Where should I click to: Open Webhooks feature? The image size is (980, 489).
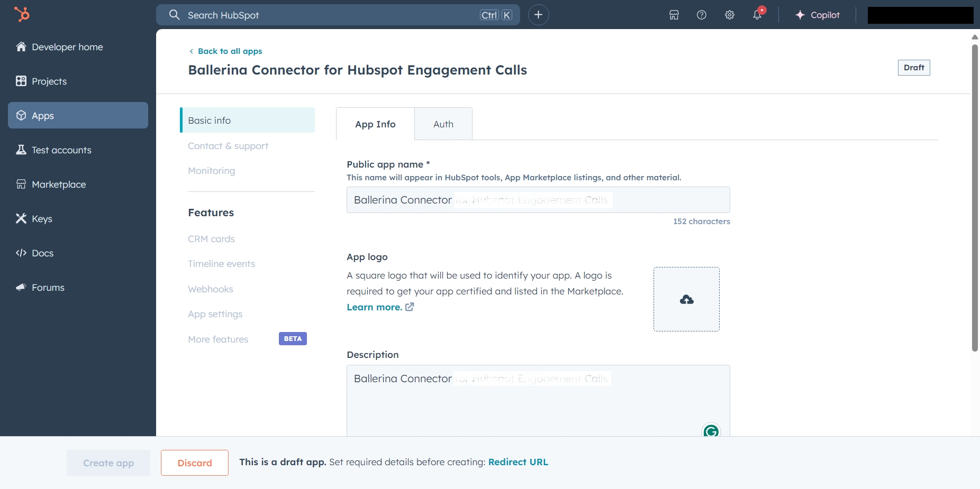pos(211,289)
